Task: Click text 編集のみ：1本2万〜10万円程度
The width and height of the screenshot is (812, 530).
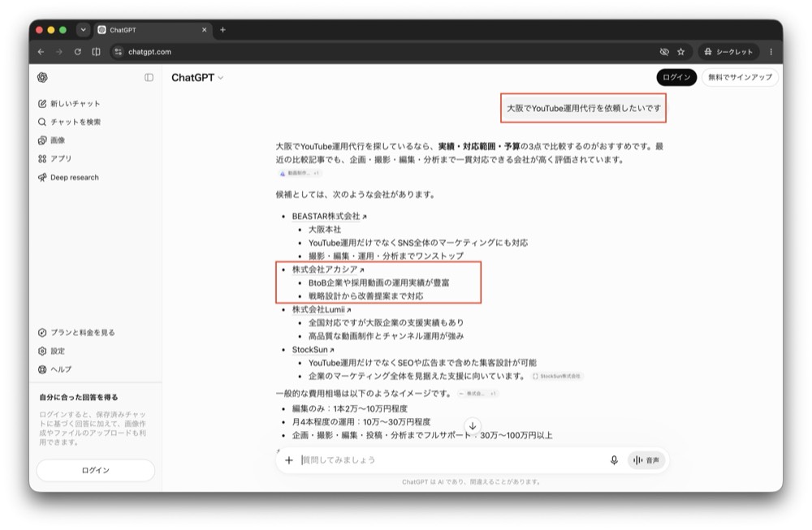Action: pos(349,408)
